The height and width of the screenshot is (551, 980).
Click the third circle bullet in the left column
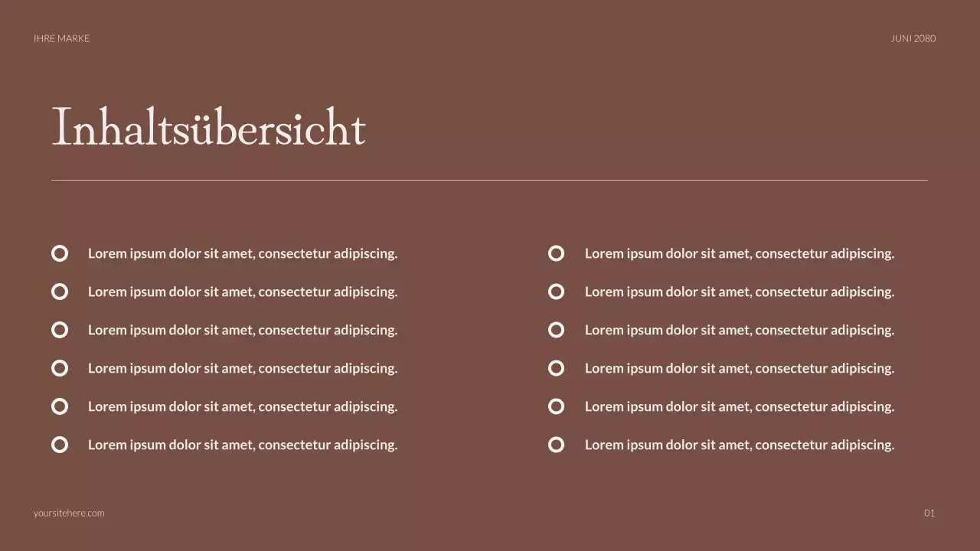pyautogui.click(x=60, y=329)
